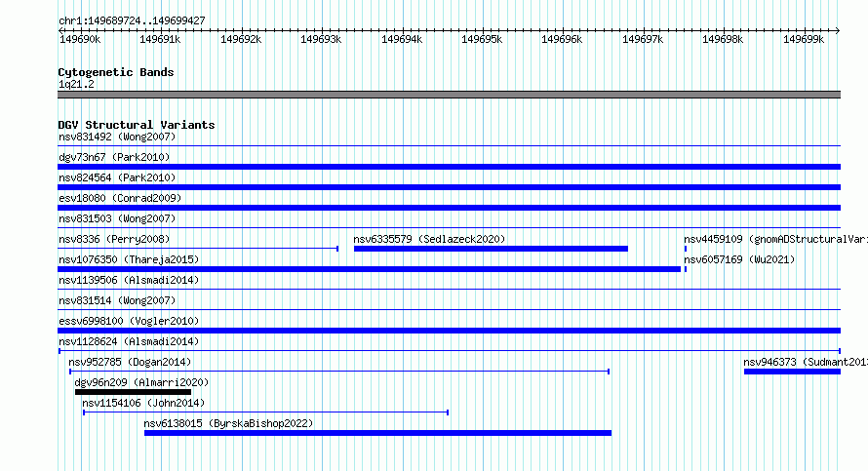The width and height of the screenshot is (868, 471).
Task: Click the nsv946373 blue variant bar
Action: 792,372
